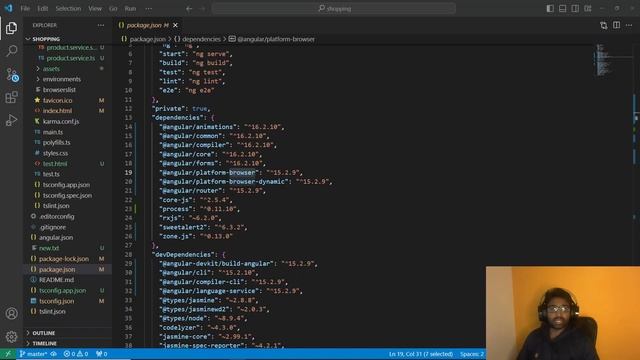
Task: Open the Accounts menu icon
Action: tap(11, 313)
